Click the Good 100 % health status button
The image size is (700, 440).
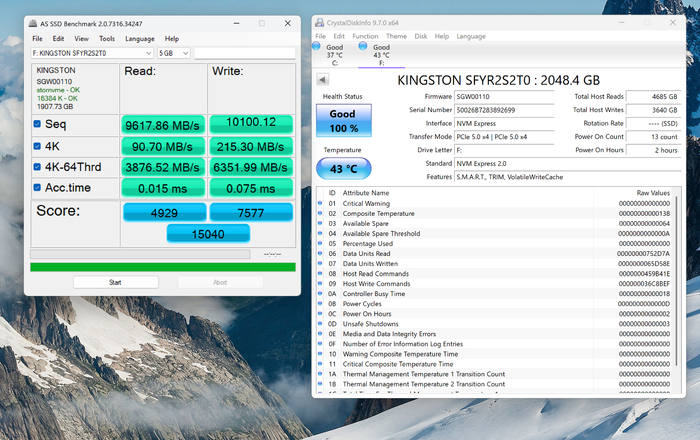343,120
